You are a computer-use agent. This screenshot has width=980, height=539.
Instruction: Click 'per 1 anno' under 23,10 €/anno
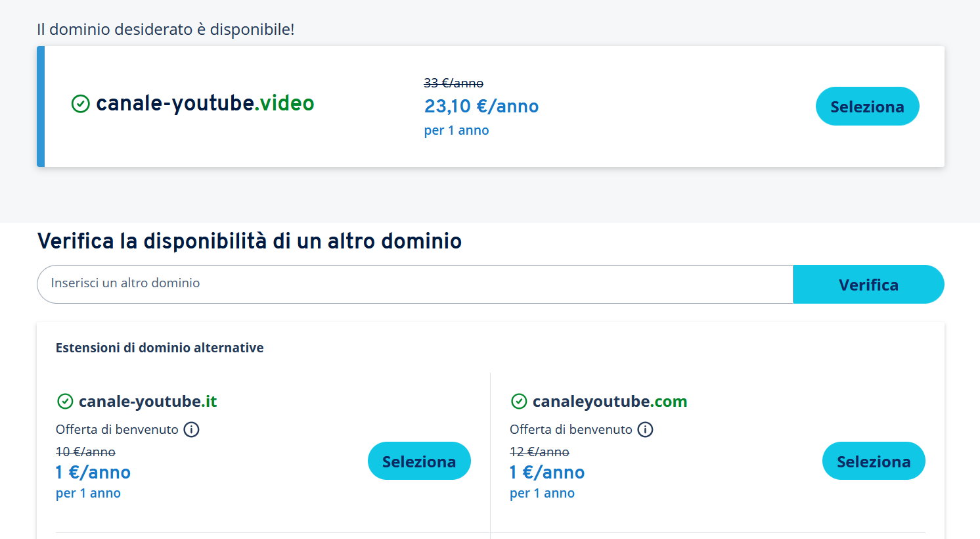tap(457, 130)
